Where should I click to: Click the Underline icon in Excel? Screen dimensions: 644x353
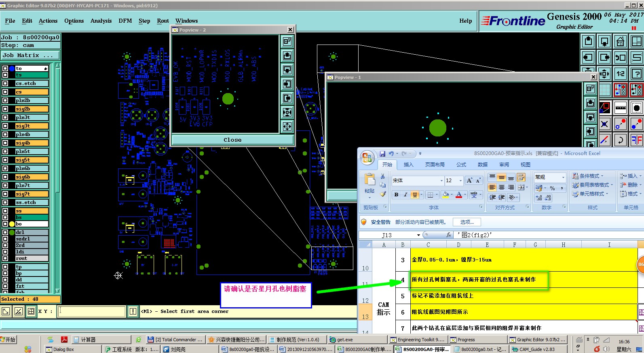point(415,195)
